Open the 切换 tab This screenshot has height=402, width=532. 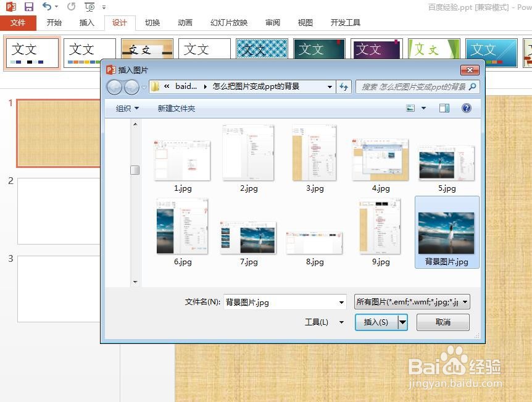point(152,23)
